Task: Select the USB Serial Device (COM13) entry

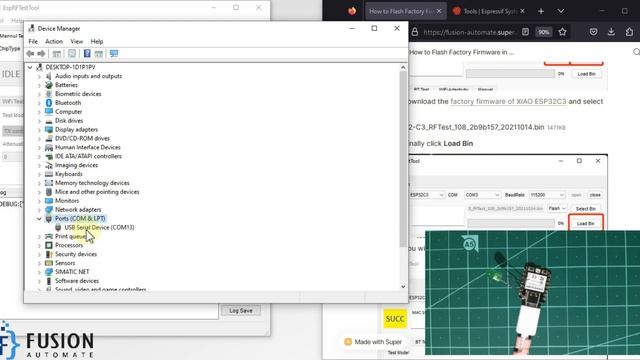Action: tap(99, 227)
